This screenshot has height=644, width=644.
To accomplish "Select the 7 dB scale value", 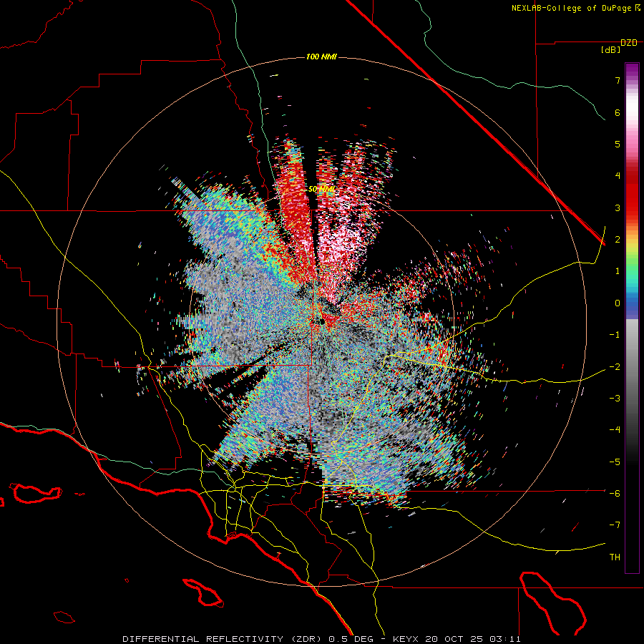I will (618, 80).
